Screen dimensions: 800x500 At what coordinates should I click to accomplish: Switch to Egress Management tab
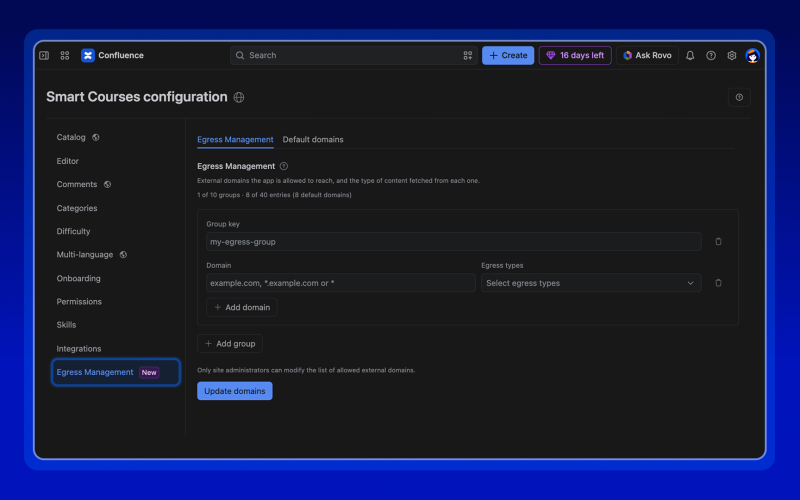[x=235, y=139]
